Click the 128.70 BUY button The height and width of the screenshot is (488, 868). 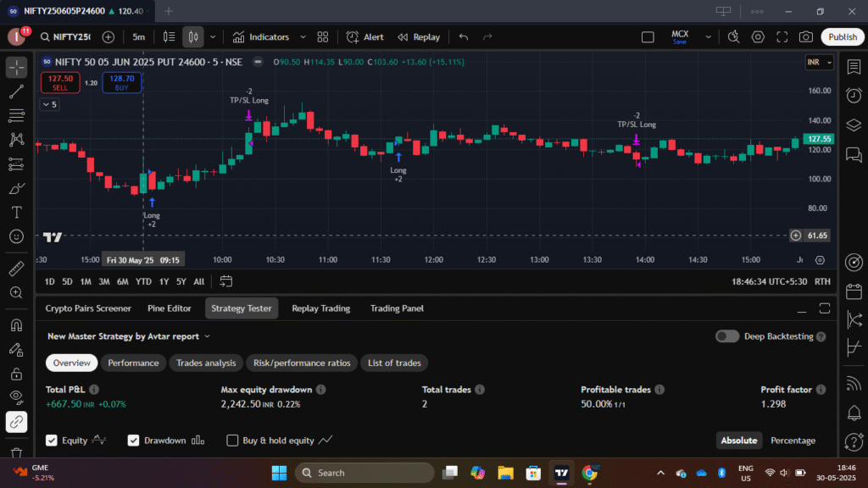122,82
